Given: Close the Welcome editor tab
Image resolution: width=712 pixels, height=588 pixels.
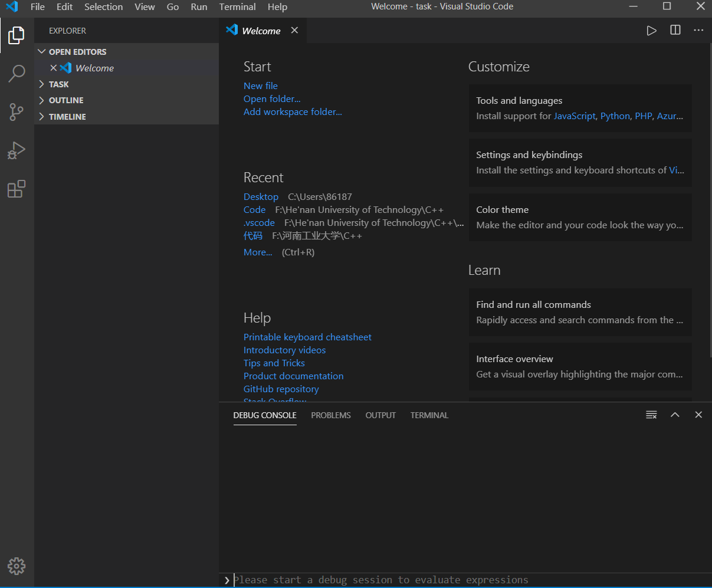Looking at the screenshot, I should 294,31.
